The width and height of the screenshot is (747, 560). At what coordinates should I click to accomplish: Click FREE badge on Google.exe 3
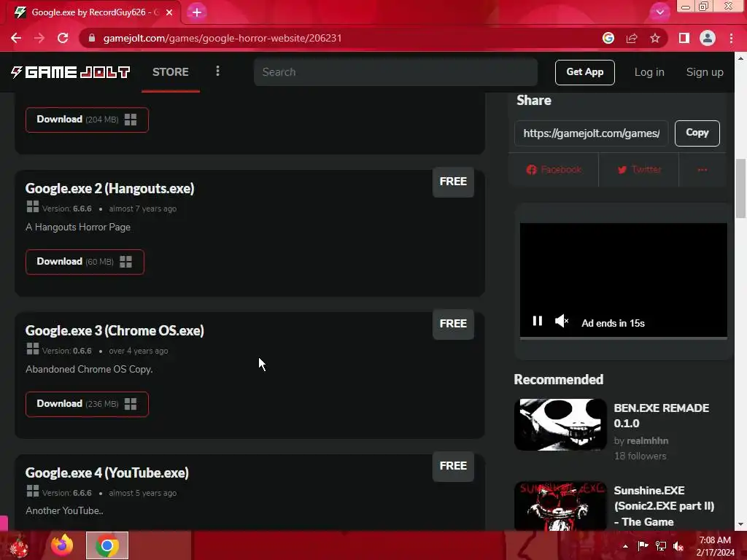tap(453, 324)
